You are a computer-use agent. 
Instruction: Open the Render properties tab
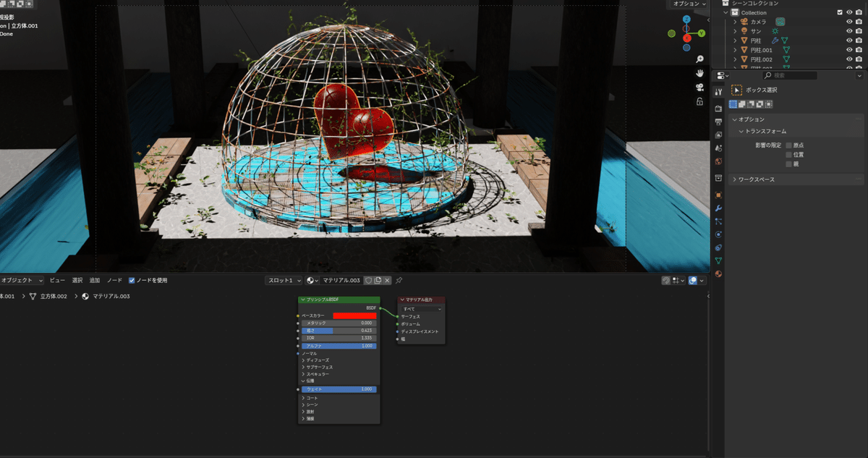click(718, 109)
